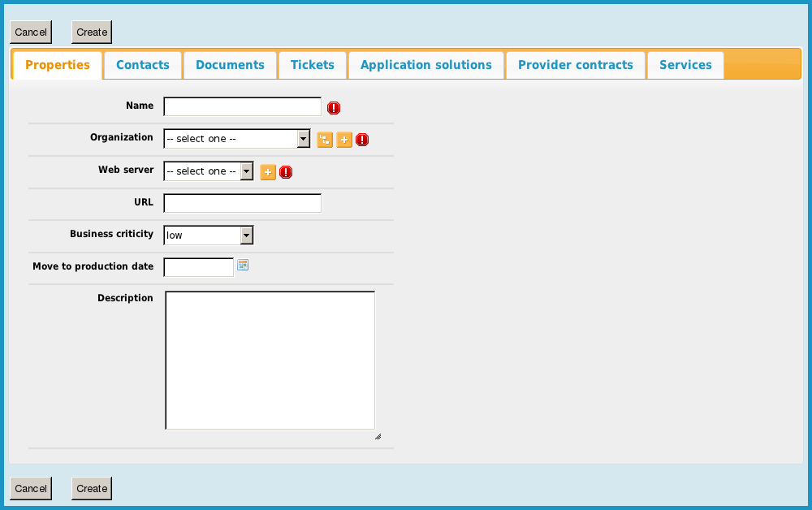Screen dimensions: 812x510
Task: Click the red warning icon beside Name
Action: (334, 108)
